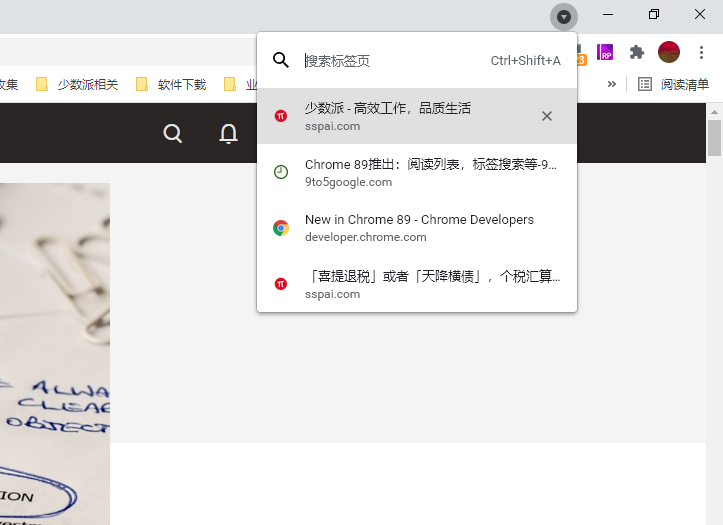This screenshot has height=525, width=723.
Task: Minimize the Chrome window
Action: point(608,15)
